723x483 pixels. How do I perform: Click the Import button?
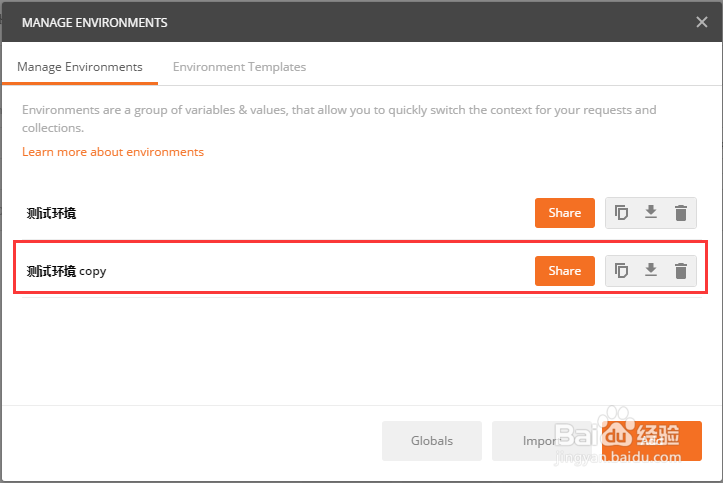pyautogui.click(x=541, y=441)
